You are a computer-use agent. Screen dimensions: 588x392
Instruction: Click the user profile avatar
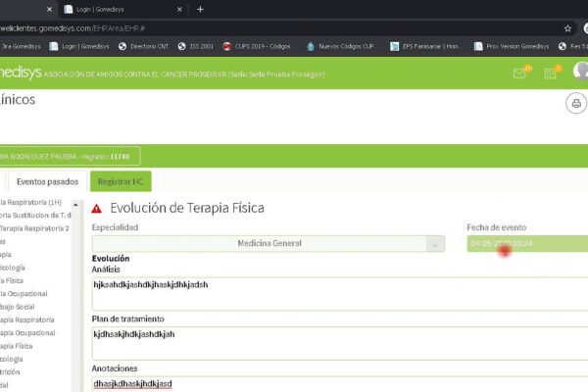click(x=581, y=71)
